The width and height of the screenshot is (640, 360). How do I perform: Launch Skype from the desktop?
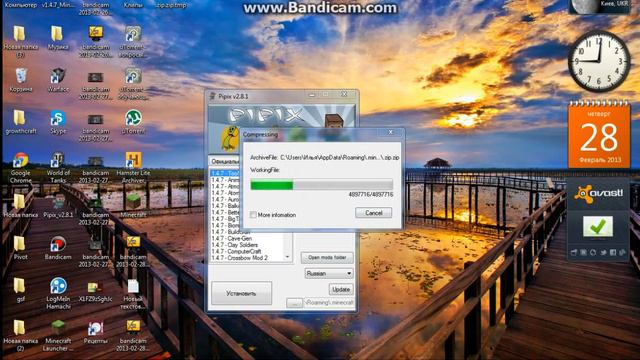click(58, 122)
